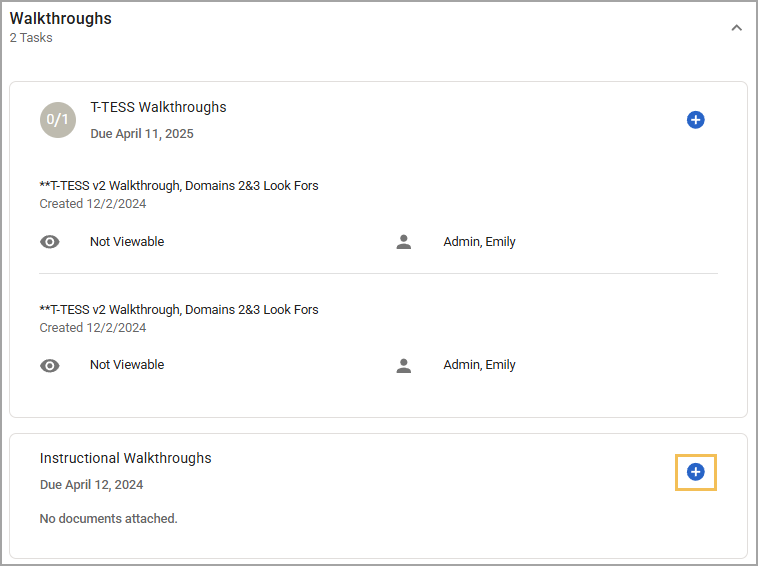
Task: Open the second T-TESS v2 Walkthrough document
Action: (x=179, y=310)
